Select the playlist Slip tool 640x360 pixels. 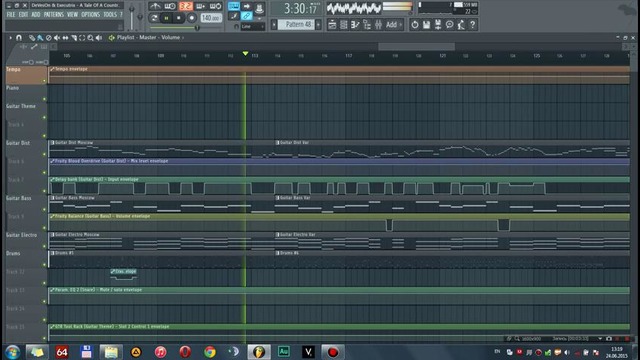point(65,38)
